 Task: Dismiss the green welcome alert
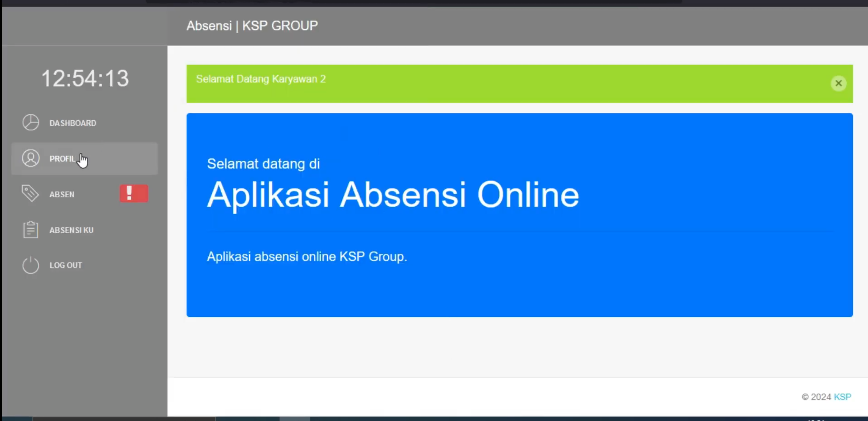[x=838, y=83]
